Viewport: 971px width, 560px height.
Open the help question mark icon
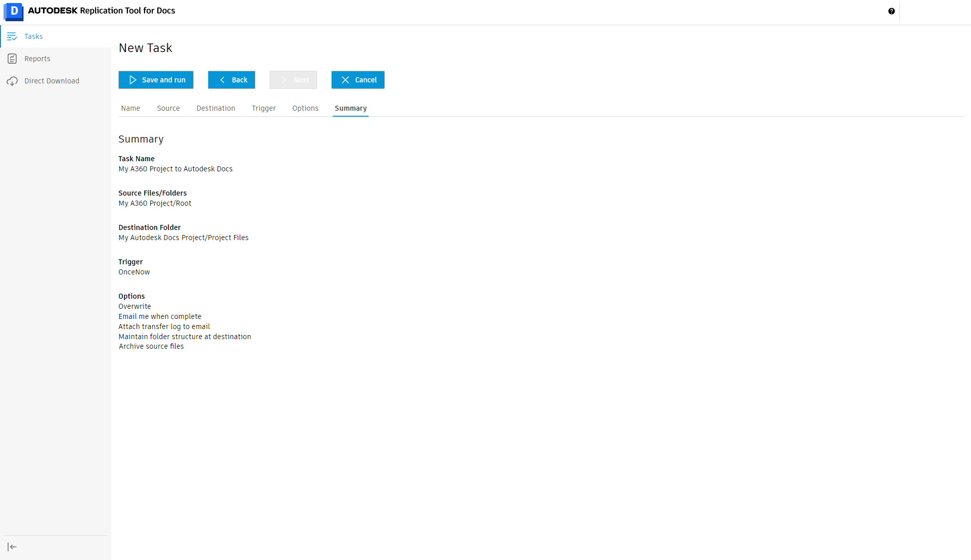(x=891, y=11)
